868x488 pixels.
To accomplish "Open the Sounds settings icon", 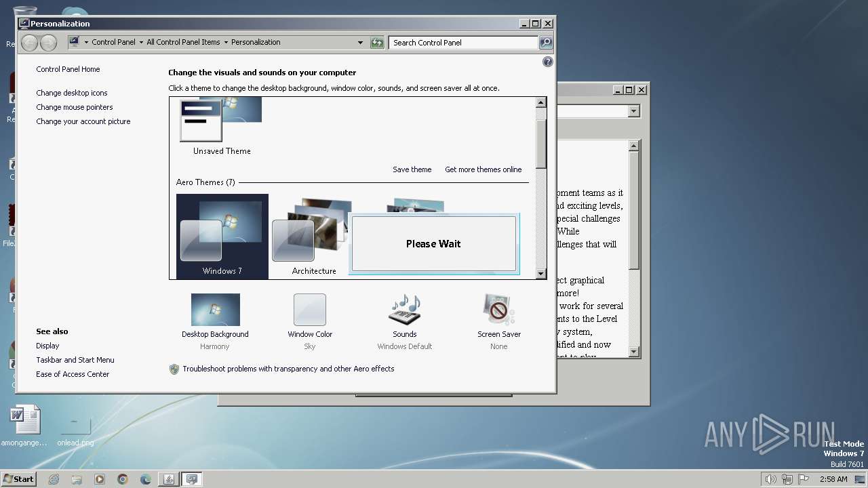I will tap(404, 310).
